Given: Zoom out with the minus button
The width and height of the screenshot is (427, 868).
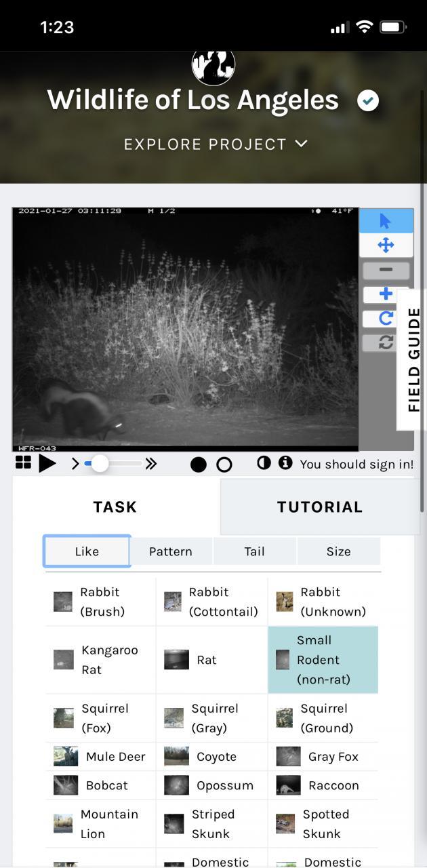Looking at the screenshot, I should point(386,270).
